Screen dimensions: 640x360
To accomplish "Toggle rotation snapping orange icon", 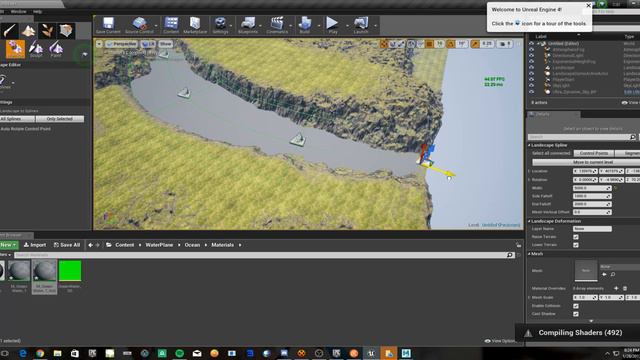I will 451,44.
